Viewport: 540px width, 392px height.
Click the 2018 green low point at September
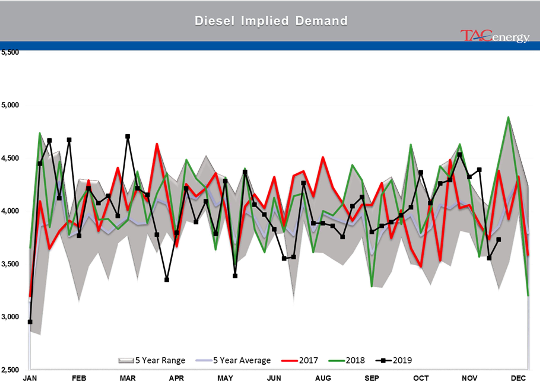coord(372,286)
